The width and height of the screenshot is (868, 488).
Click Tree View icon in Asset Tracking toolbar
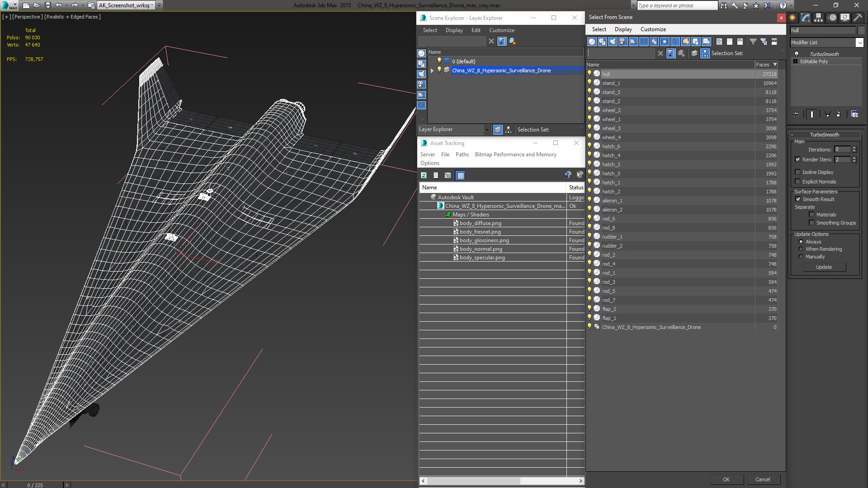click(448, 175)
